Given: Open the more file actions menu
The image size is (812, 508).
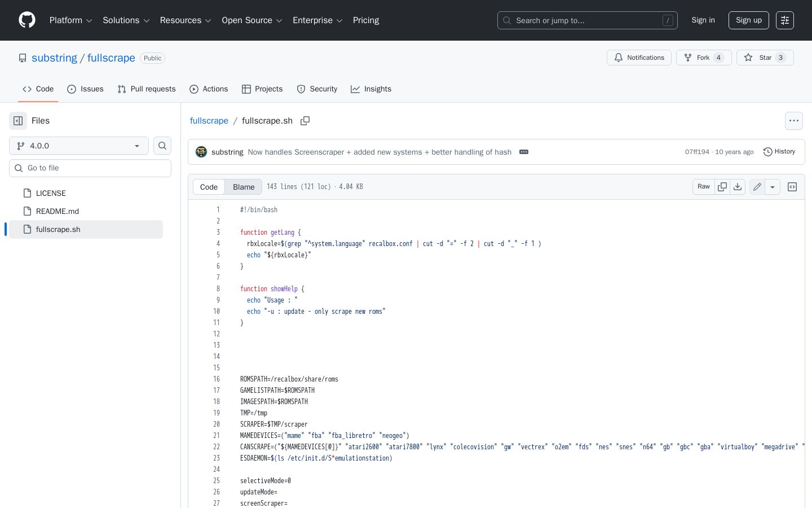Looking at the screenshot, I should (794, 121).
